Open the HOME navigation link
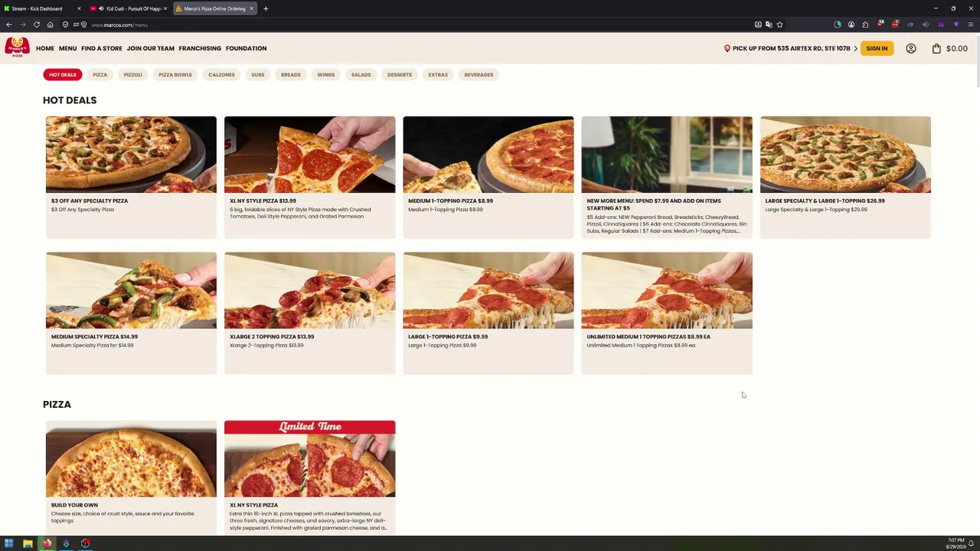The height and width of the screenshot is (551, 980). coord(45,48)
